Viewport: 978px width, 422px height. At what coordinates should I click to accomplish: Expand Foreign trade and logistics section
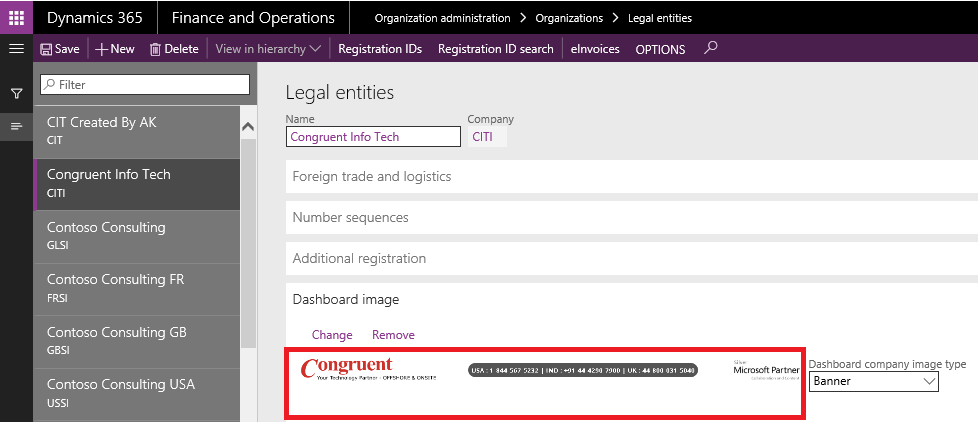pyautogui.click(x=632, y=176)
